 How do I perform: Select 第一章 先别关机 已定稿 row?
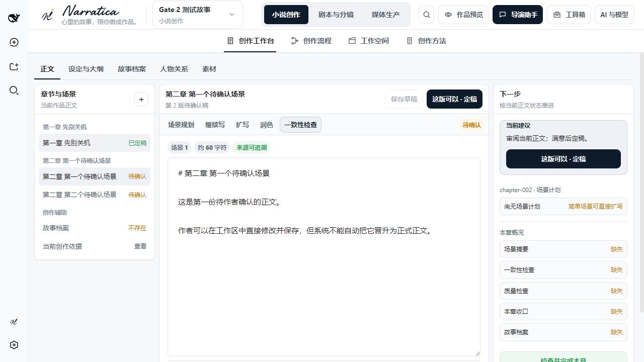[95, 143]
